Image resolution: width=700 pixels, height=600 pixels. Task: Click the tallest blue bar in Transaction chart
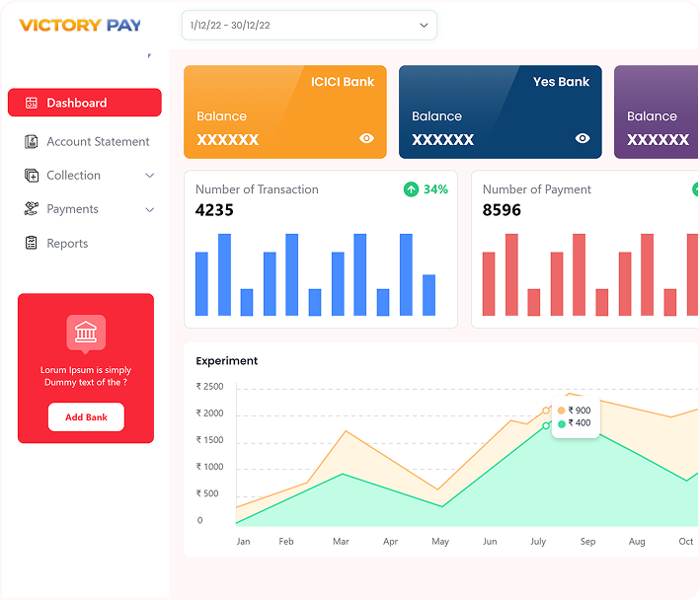(x=224, y=274)
